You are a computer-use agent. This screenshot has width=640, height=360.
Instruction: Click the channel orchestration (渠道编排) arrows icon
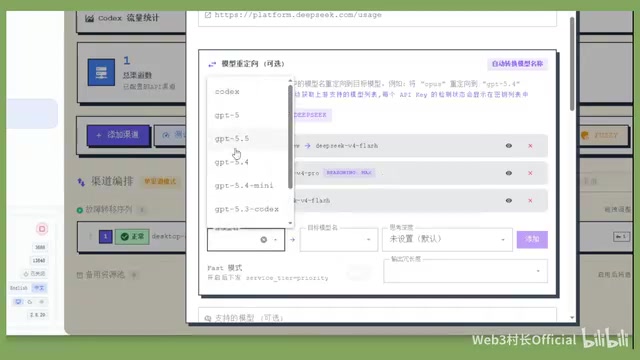point(81,182)
